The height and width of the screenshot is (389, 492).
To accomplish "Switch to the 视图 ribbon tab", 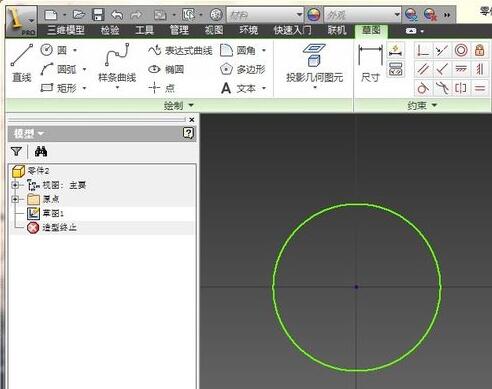I will (x=214, y=30).
